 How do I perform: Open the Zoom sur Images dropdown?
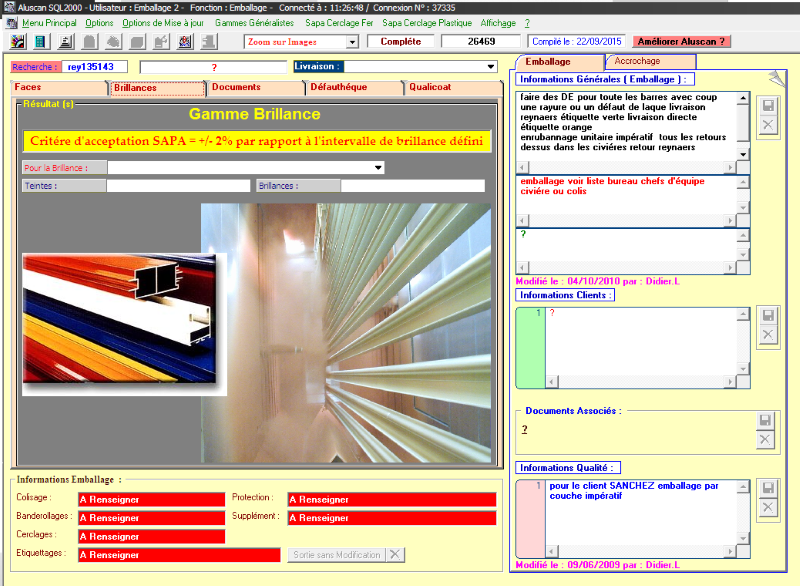coord(352,42)
